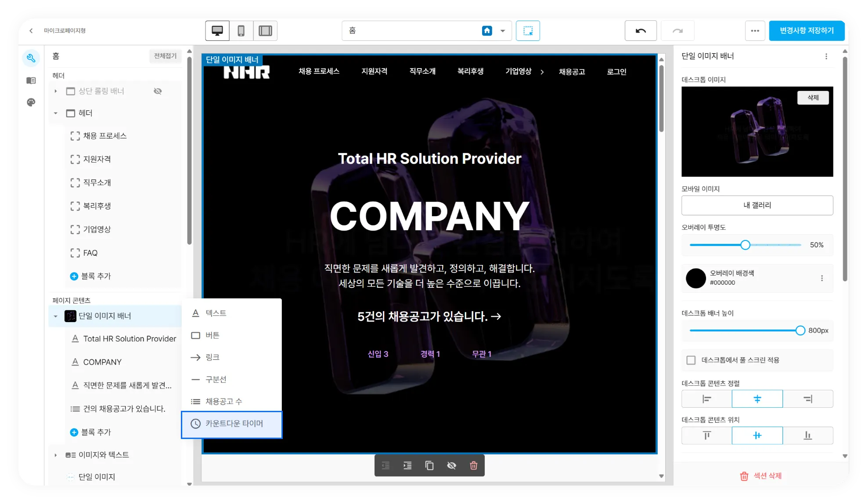Click the 변경사항 저장하기 button
This screenshot has height=504, width=868.
(x=807, y=31)
